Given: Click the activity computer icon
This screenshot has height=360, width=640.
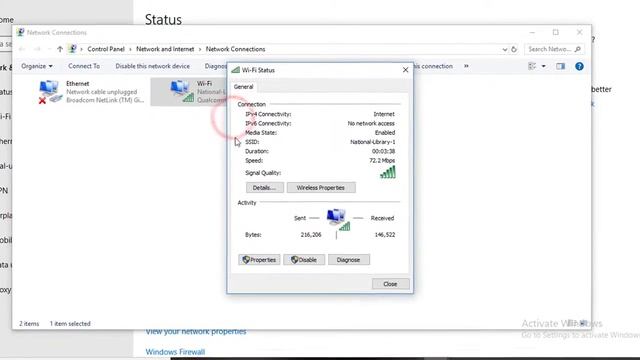Looking at the screenshot, I should coord(338,220).
